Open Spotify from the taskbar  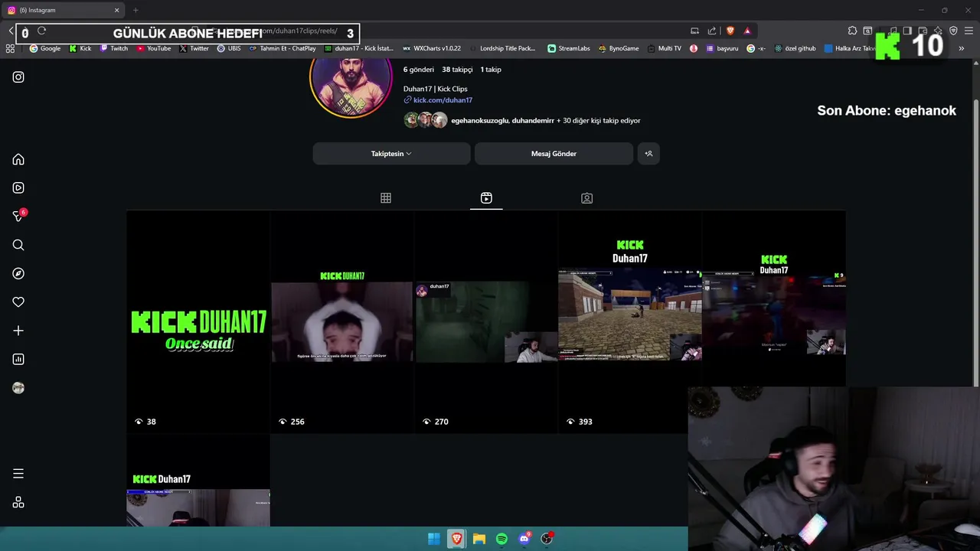(501, 539)
